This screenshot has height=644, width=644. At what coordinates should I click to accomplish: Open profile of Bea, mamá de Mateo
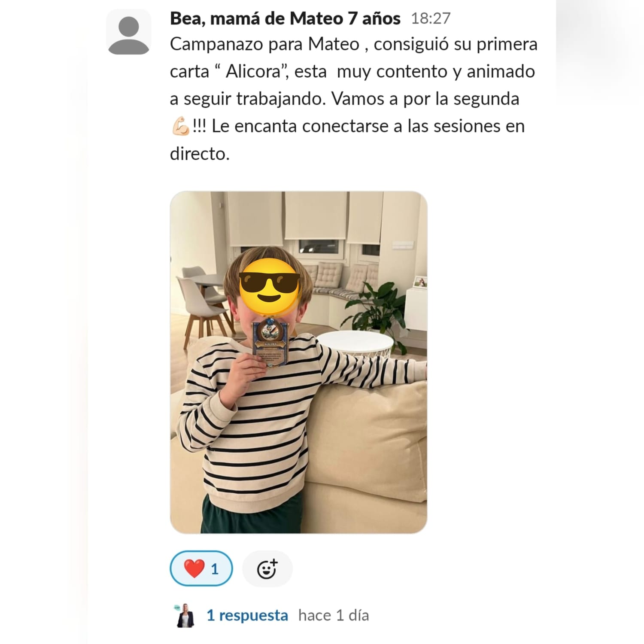point(285,18)
